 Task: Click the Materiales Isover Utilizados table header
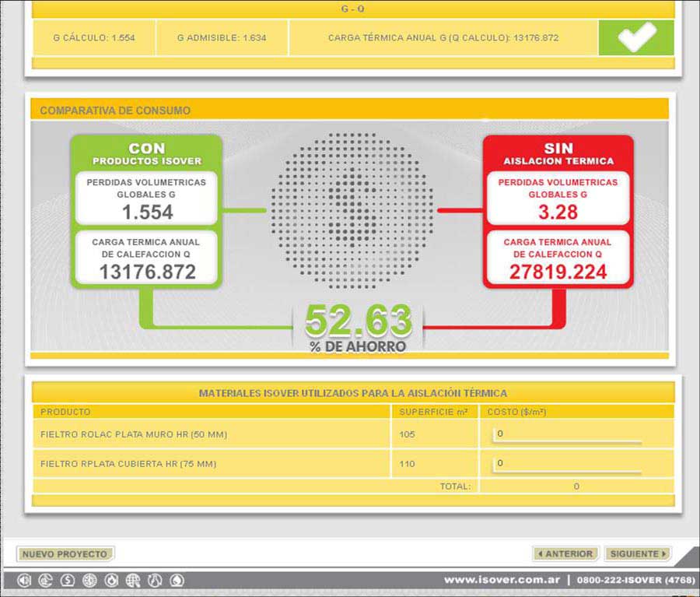point(353,394)
